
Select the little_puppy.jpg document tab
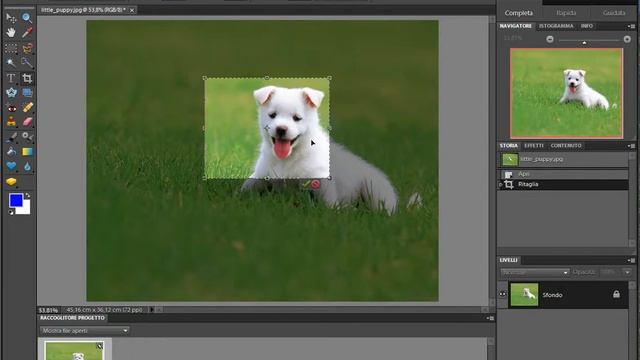83,10
